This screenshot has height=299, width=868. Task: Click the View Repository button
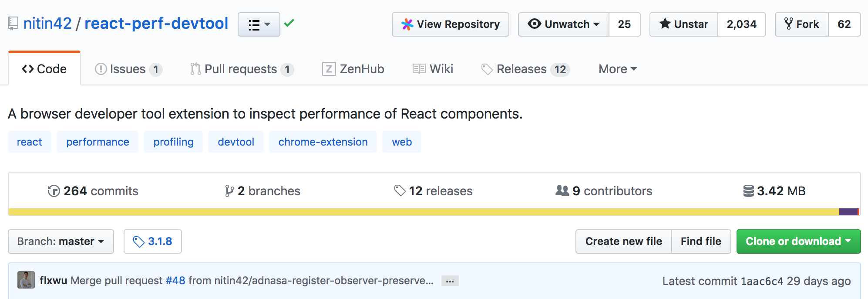[x=451, y=24]
